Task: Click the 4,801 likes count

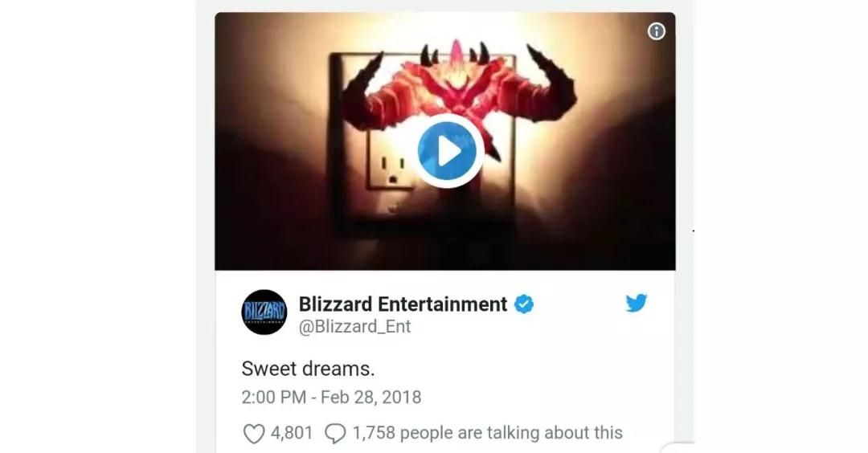Action: 292,433
